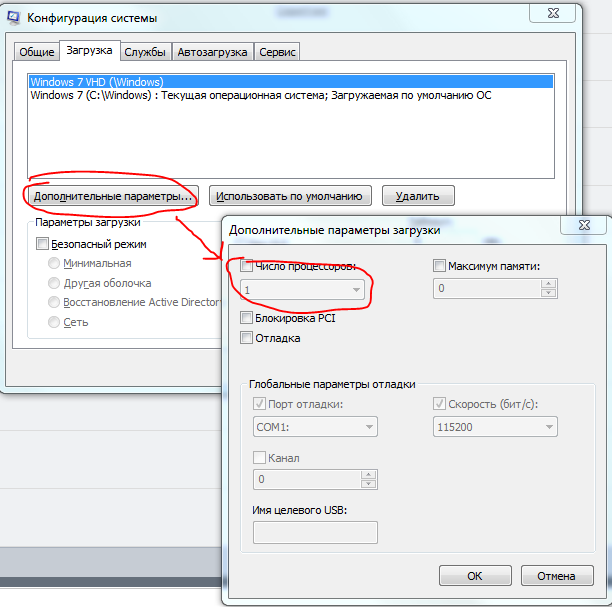The width and height of the screenshot is (612, 607).
Task: Increase Максимум памяти with up arrow
Action: click(x=549, y=284)
